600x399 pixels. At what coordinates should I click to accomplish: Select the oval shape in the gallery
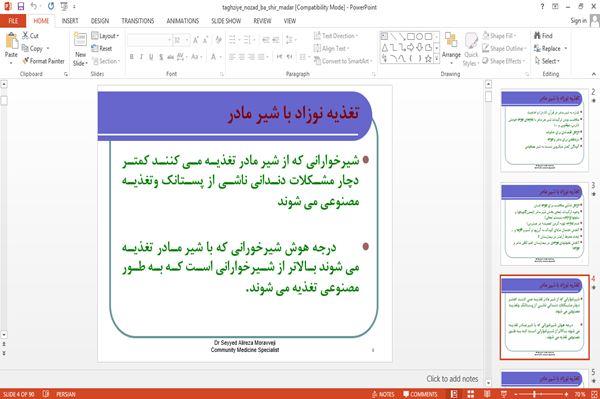[x=420, y=36]
